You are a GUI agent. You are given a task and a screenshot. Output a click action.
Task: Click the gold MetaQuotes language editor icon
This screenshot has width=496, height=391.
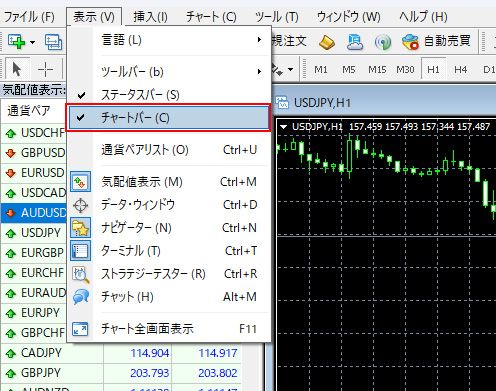pos(327,42)
